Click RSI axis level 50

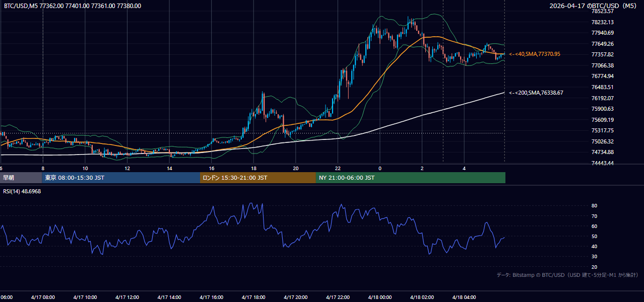[x=594, y=236]
